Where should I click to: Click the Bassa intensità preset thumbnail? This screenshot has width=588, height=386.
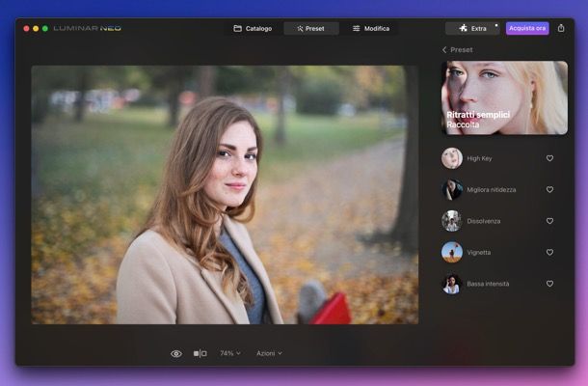click(452, 284)
